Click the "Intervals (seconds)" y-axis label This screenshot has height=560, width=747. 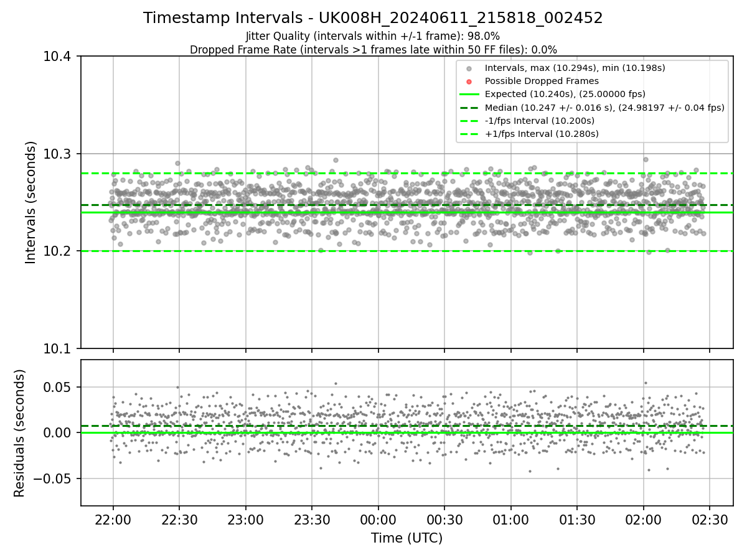click(x=31, y=202)
